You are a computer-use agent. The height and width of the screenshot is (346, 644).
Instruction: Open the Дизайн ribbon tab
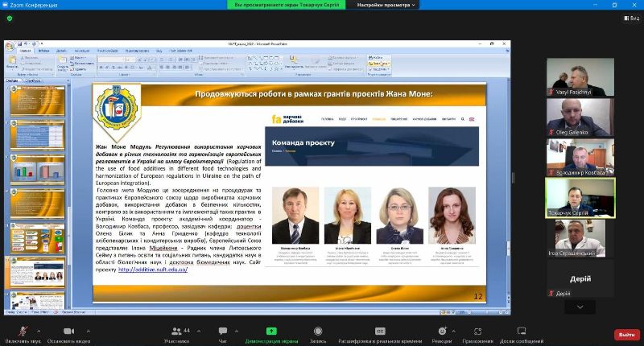62,51
